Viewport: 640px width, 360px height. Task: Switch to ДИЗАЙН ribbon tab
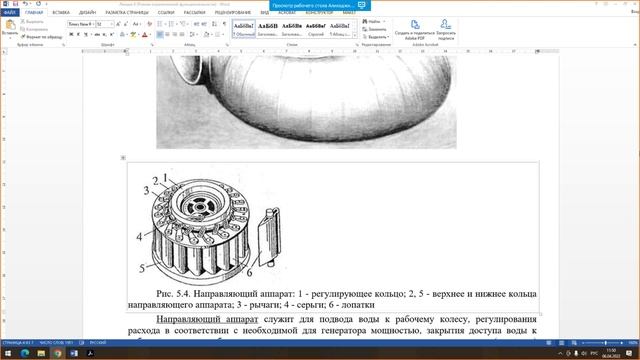tap(87, 13)
